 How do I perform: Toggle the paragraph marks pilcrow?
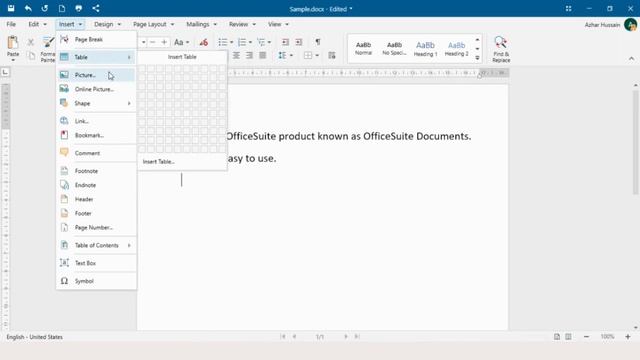click(x=318, y=42)
